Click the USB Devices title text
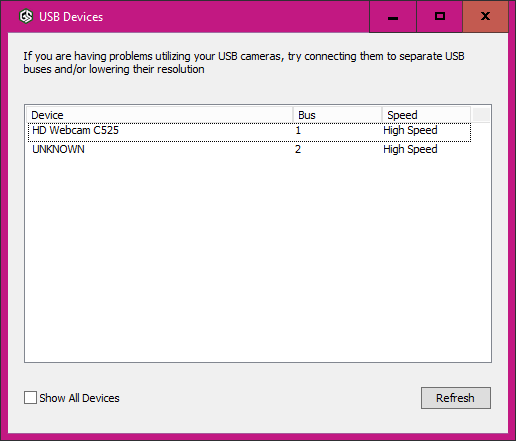The width and height of the screenshot is (516, 441). [x=71, y=17]
